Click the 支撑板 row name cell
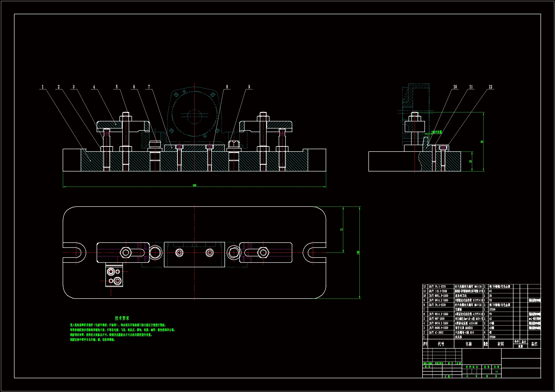Image resolution: width=555 pixels, height=392 pixels. tap(459, 309)
